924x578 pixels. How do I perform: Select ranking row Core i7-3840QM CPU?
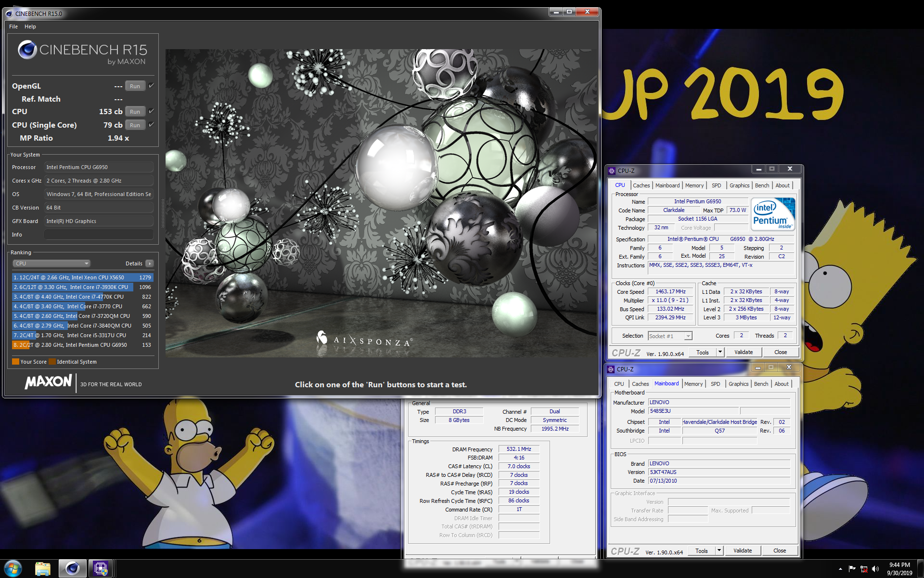pyautogui.click(x=82, y=326)
